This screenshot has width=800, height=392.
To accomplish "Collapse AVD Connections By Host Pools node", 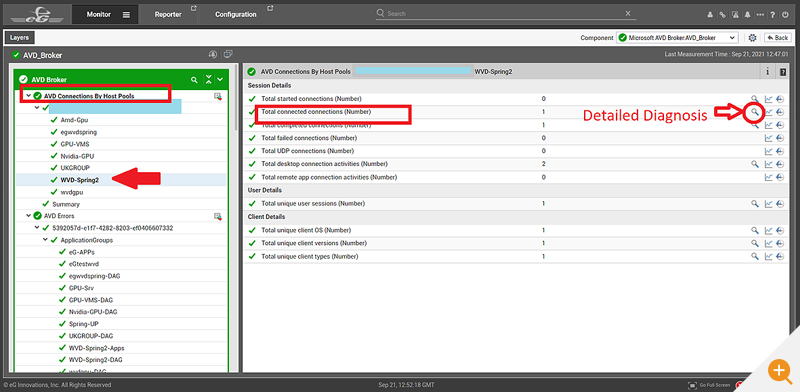I will coord(28,95).
